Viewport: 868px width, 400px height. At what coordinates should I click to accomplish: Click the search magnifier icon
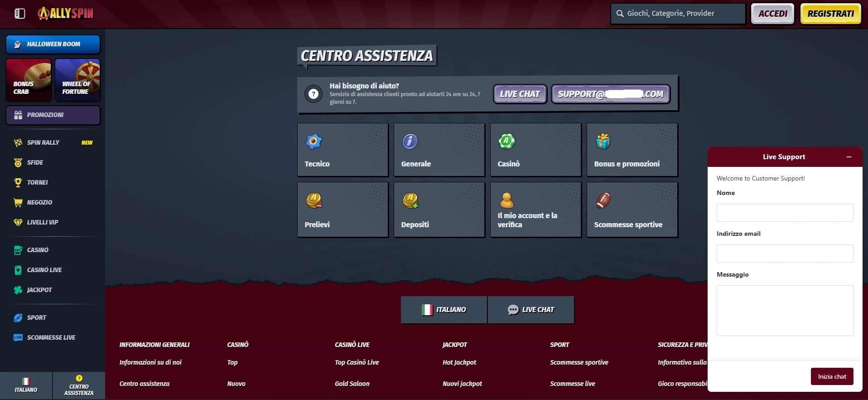point(620,14)
